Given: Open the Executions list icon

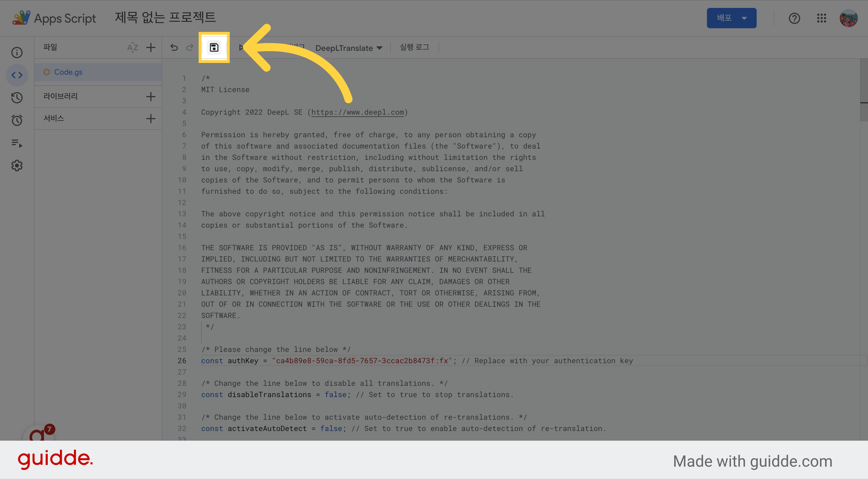Looking at the screenshot, I should [17, 143].
